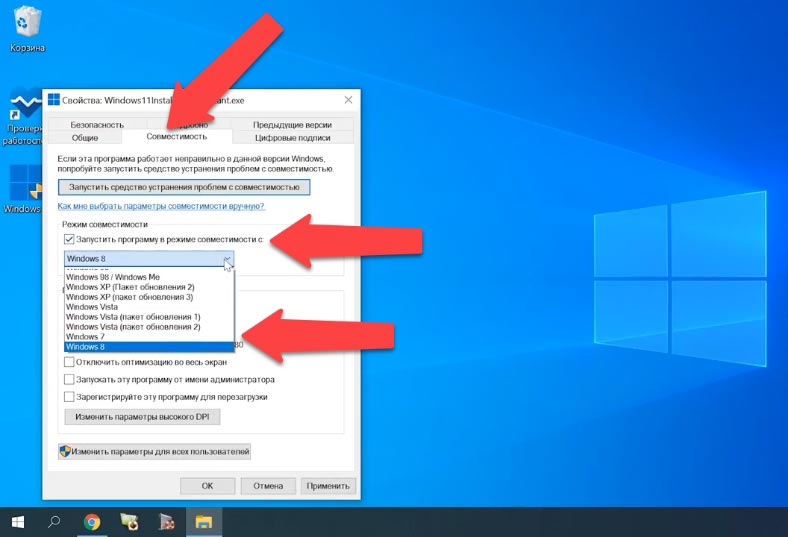Switch to the Общие tab
788x537 pixels.
coord(85,138)
